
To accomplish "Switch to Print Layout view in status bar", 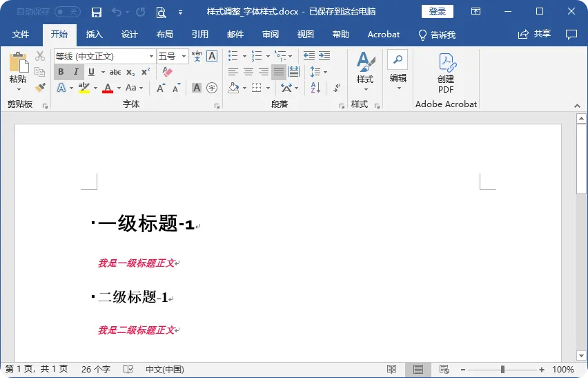I will pyautogui.click(x=418, y=370).
